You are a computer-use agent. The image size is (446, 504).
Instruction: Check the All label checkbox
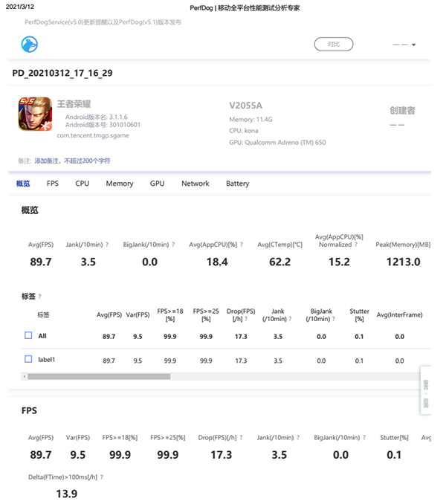point(28,336)
